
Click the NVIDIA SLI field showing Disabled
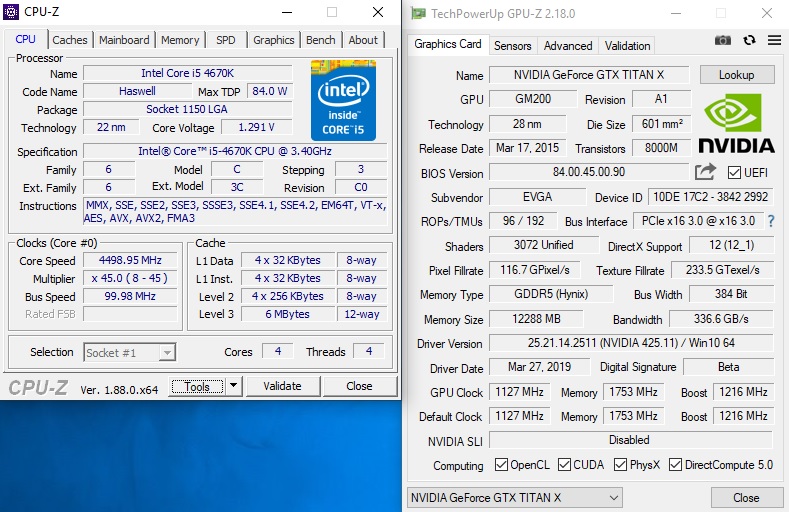coord(631,440)
